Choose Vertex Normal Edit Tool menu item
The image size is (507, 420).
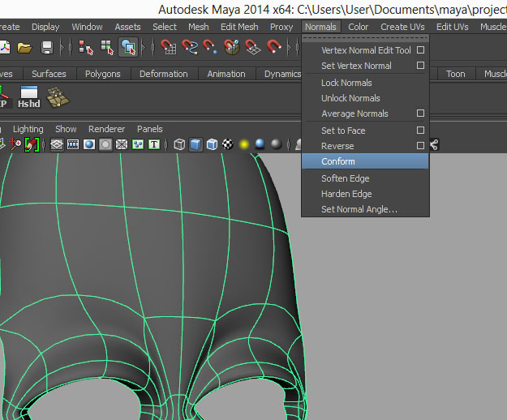pos(366,50)
